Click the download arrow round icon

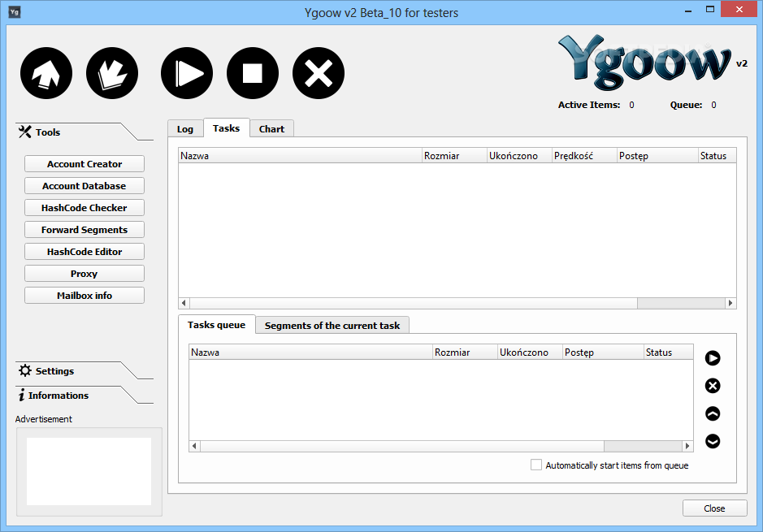[x=112, y=73]
